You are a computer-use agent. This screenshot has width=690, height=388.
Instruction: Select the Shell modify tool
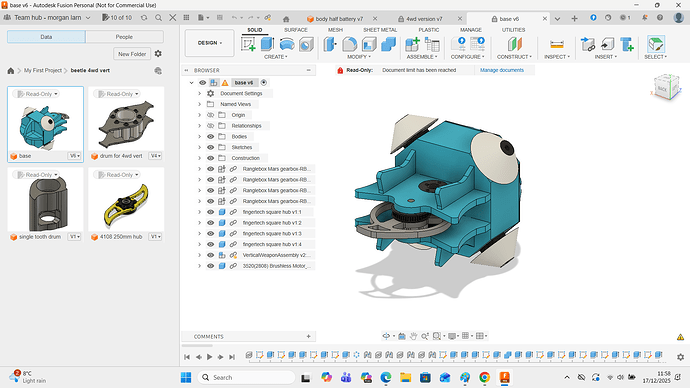tap(369, 44)
